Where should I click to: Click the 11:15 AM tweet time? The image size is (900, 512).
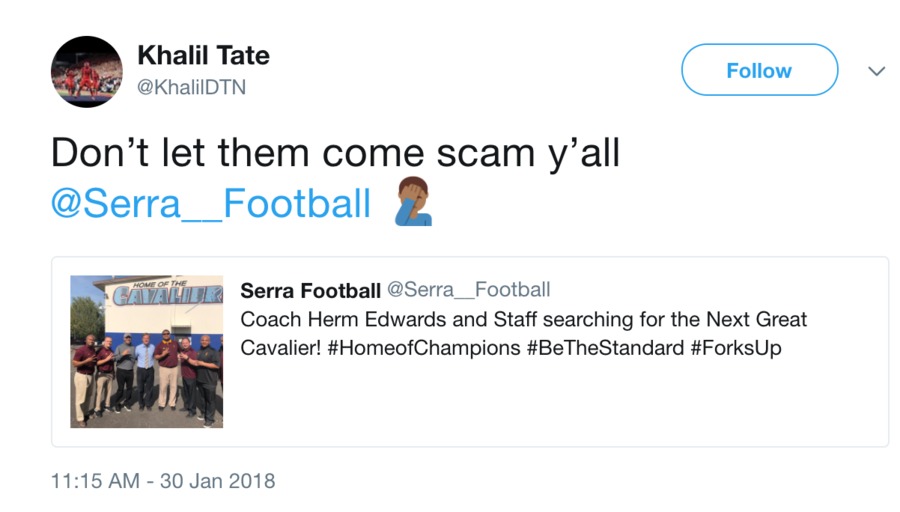click(x=95, y=481)
